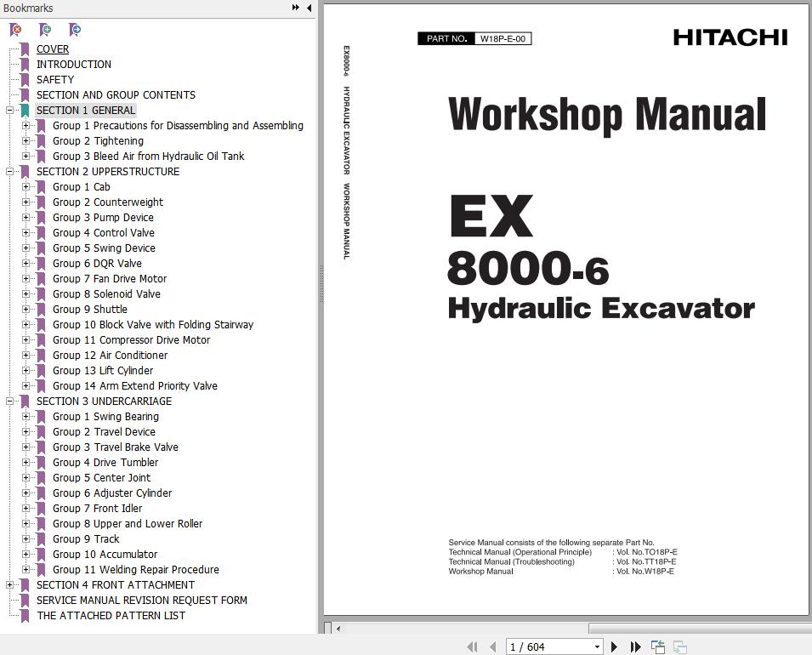Open Group 2 Counterweight bookmark
This screenshot has width=812, height=655.
click(108, 202)
